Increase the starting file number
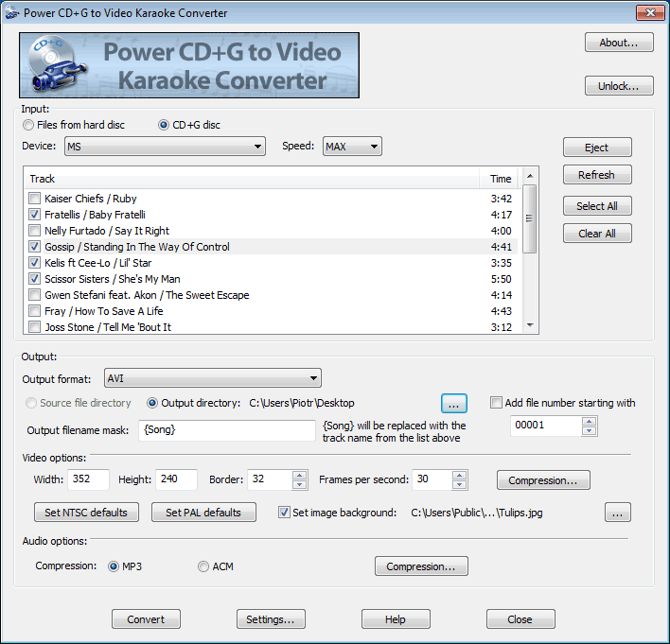 [590, 421]
